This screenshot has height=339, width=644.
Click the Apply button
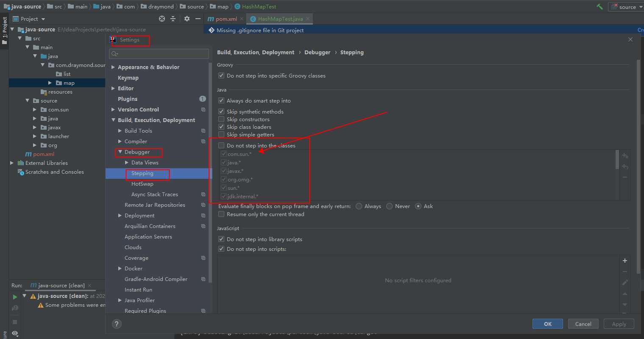pos(619,324)
